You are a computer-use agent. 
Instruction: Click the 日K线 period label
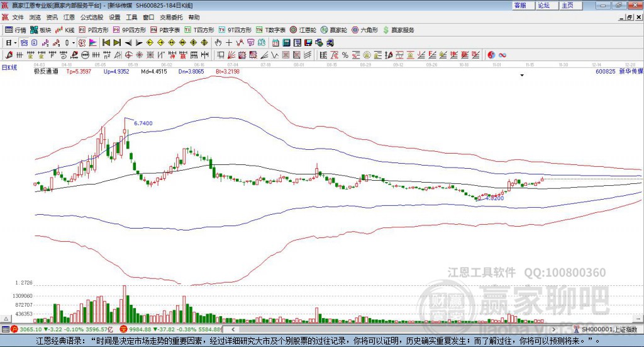coord(9,67)
